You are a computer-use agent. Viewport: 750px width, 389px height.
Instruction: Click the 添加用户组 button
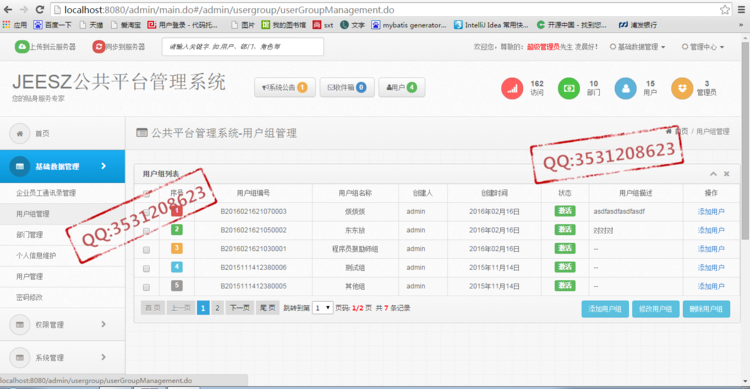(605, 309)
